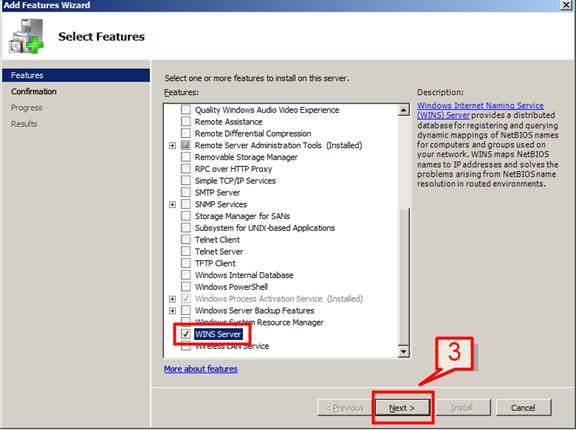
Task: Close the Add Features Wizard window
Action: tap(566, 5)
